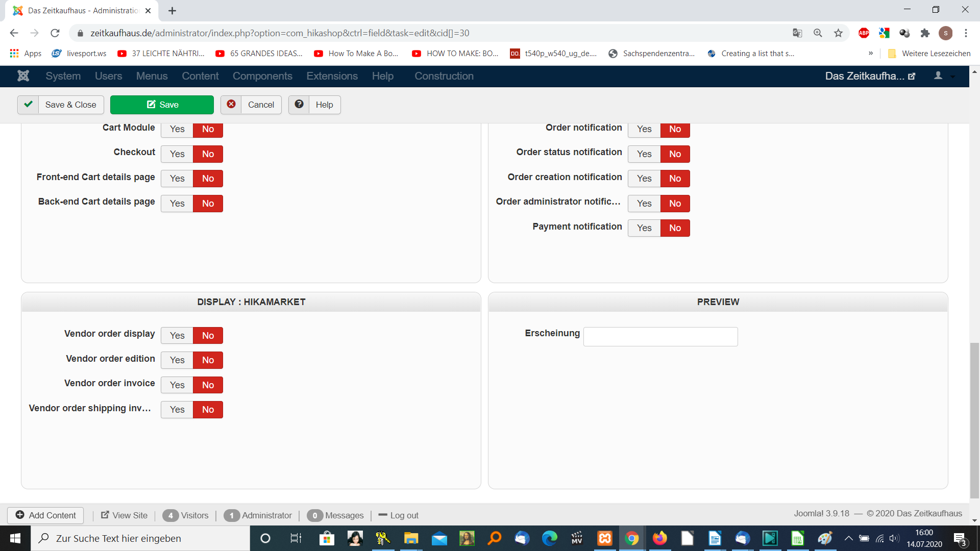Screen dimensions: 980x551
Task: Set Checkout display to Yes
Action: click(177, 154)
